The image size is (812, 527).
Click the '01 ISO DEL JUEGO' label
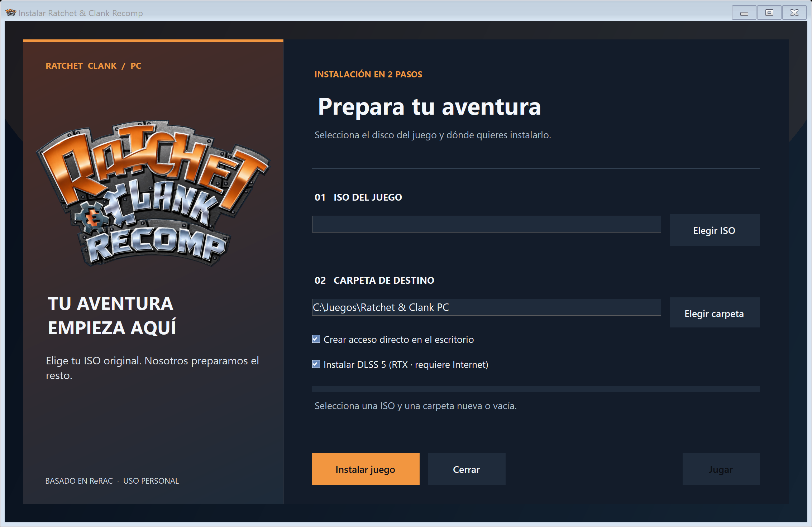(x=358, y=197)
